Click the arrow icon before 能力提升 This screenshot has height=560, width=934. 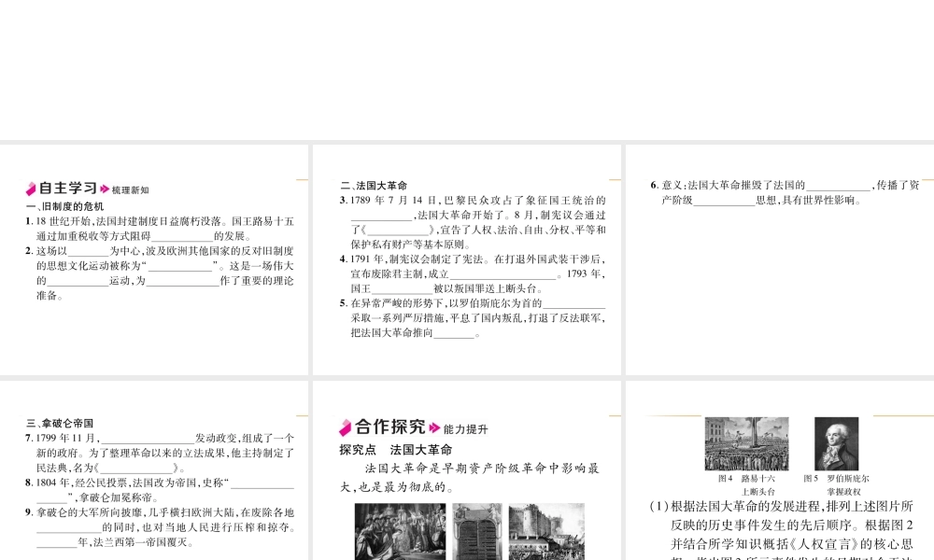pos(433,428)
